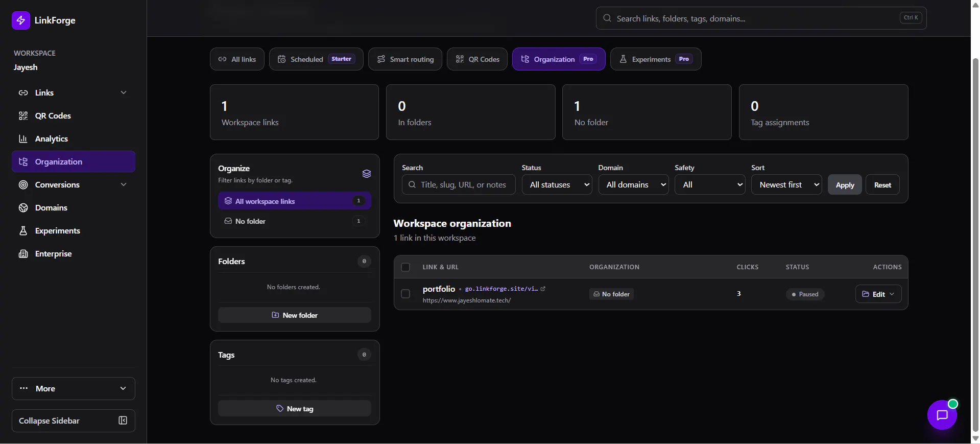This screenshot has width=980, height=444.
Task: Open Enterprise in the sidebar
Action: 74,253
